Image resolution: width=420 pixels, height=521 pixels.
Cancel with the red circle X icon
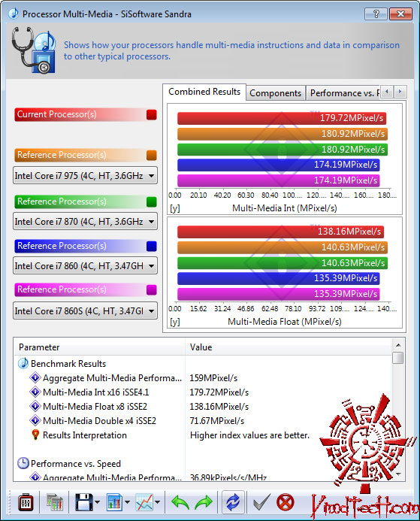pos(286,502)
